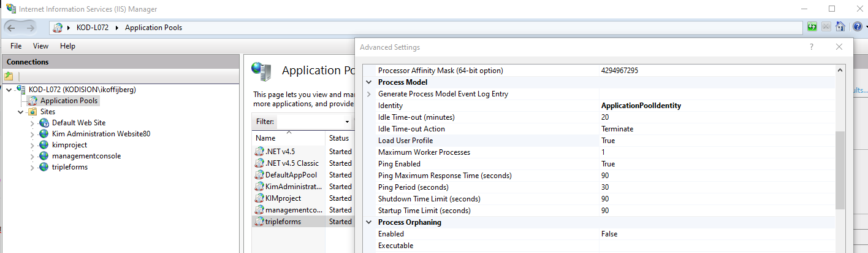Click the Create New Connection icon

click(9, 76)
